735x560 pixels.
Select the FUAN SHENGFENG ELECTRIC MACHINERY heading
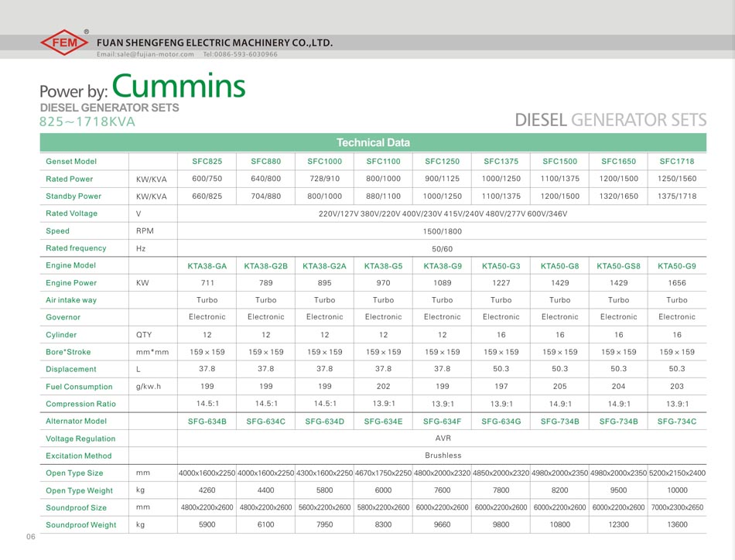[214, 43]
